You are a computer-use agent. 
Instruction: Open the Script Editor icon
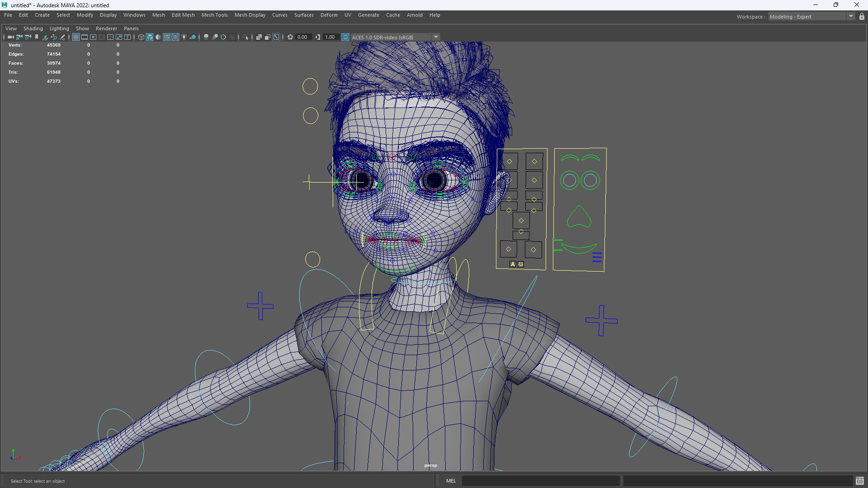[859, 481]
